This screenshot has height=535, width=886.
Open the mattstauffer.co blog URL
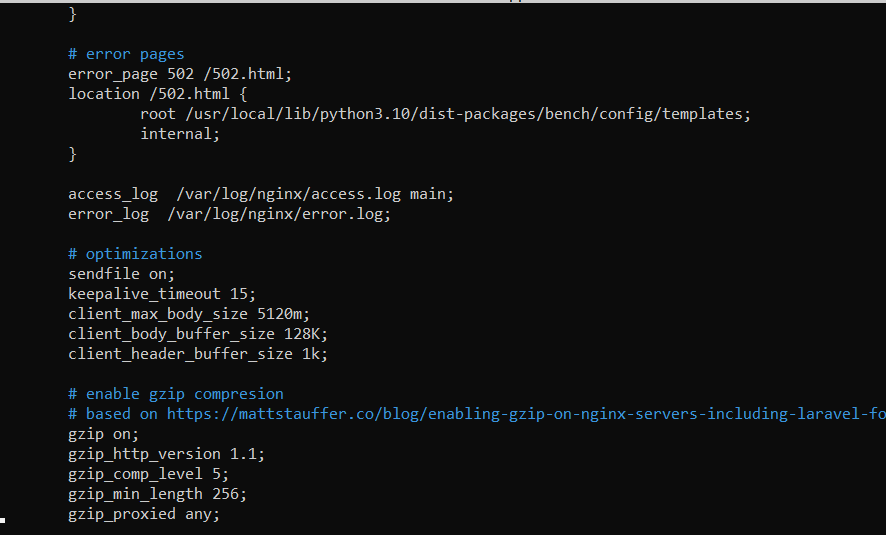[x=526, y=414]
